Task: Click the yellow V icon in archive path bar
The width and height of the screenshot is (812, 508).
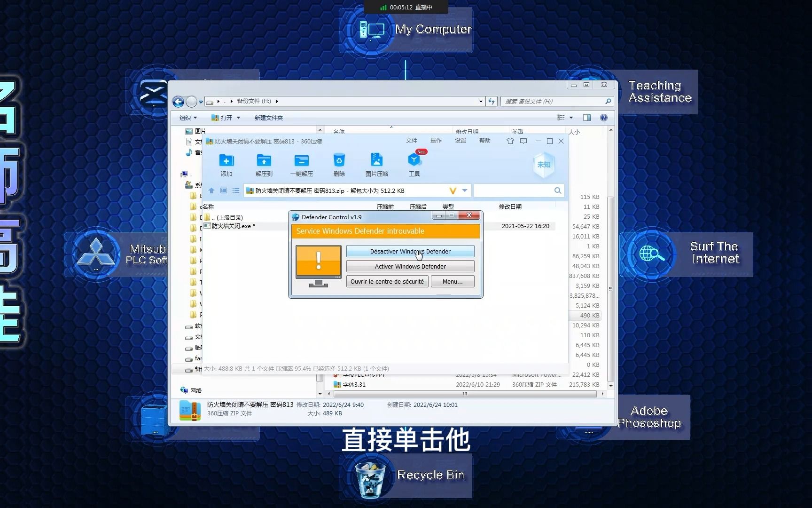Action: coord(453,190)
